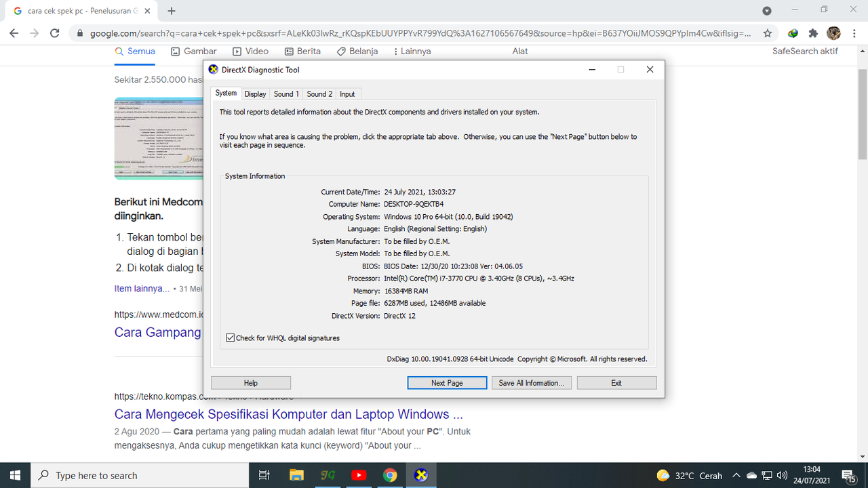Click the featured snippet thumbnail image
The width and height of the screenshot is (868, 488).
(159, 139)
